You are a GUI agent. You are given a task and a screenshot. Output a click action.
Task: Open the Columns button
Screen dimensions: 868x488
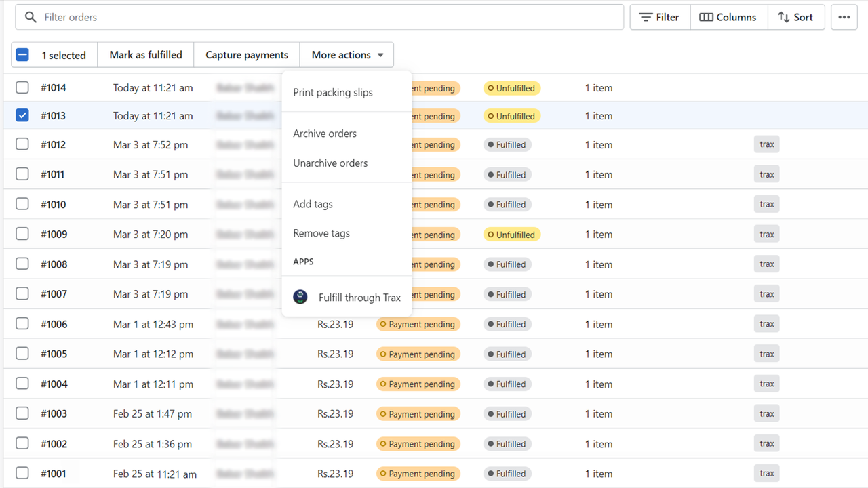coord(728,17)
